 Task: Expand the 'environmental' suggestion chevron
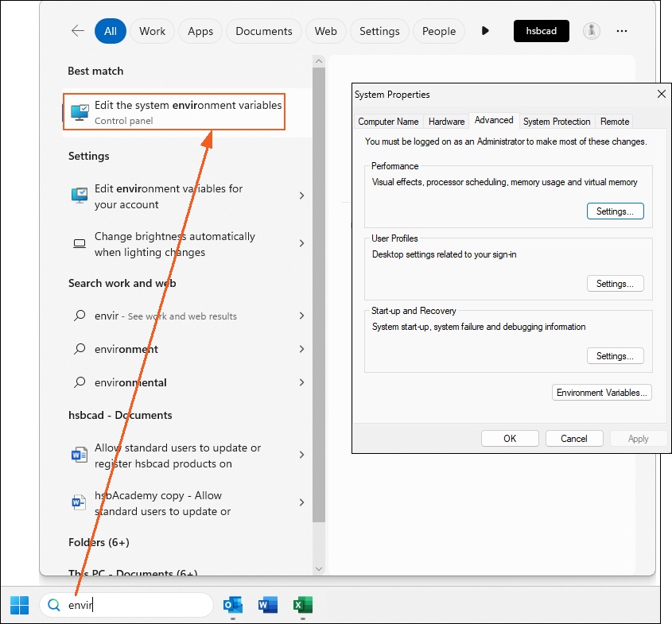(x=301, y=382)
